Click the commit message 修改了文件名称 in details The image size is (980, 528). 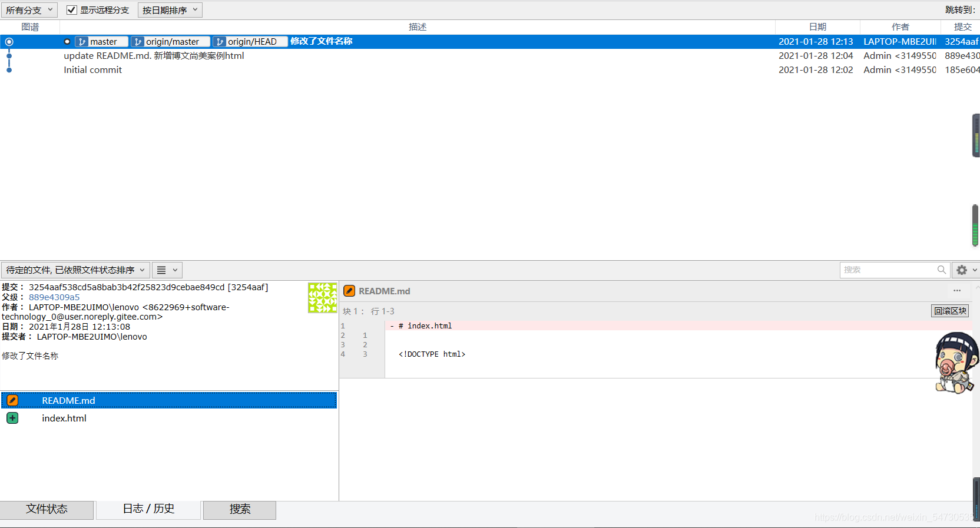[x=30, y=356]
